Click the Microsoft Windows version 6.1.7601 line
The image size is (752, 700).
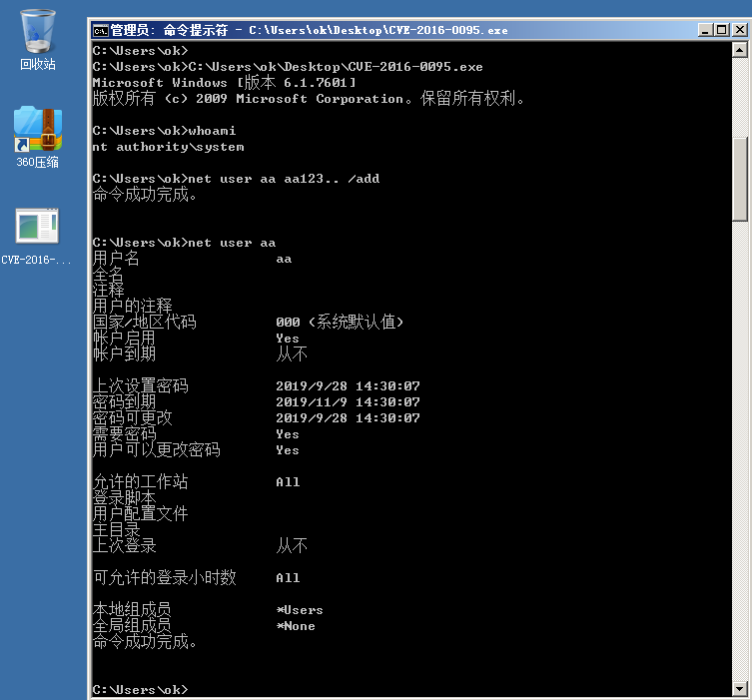(225, 83)
